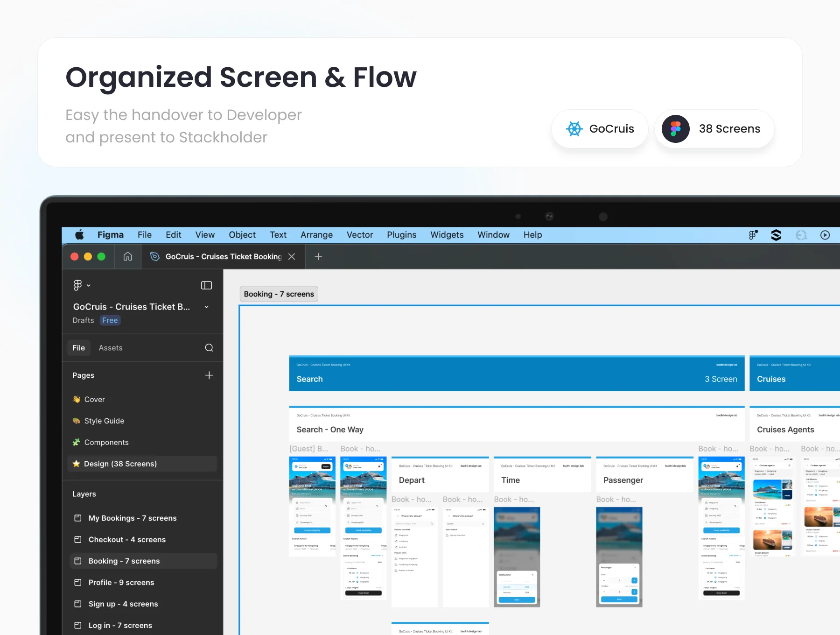Open the Object menu

click(x=242, y=235)
